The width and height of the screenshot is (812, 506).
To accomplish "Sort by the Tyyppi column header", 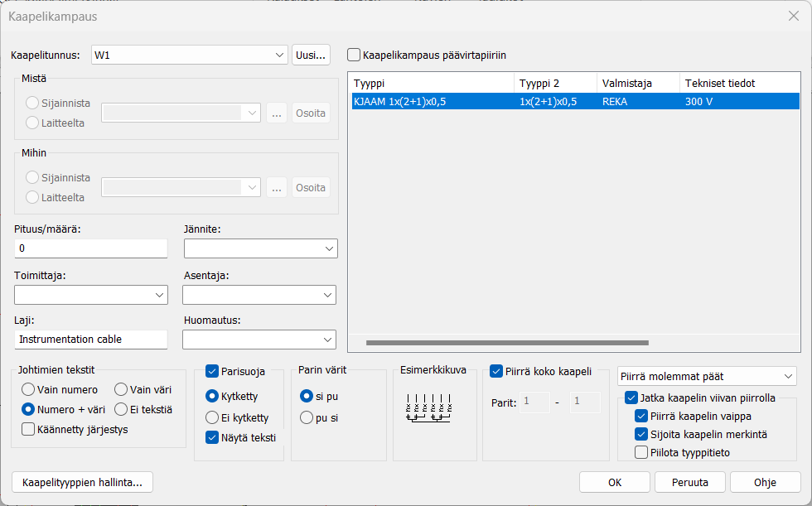I will click(x=431, y=84).
